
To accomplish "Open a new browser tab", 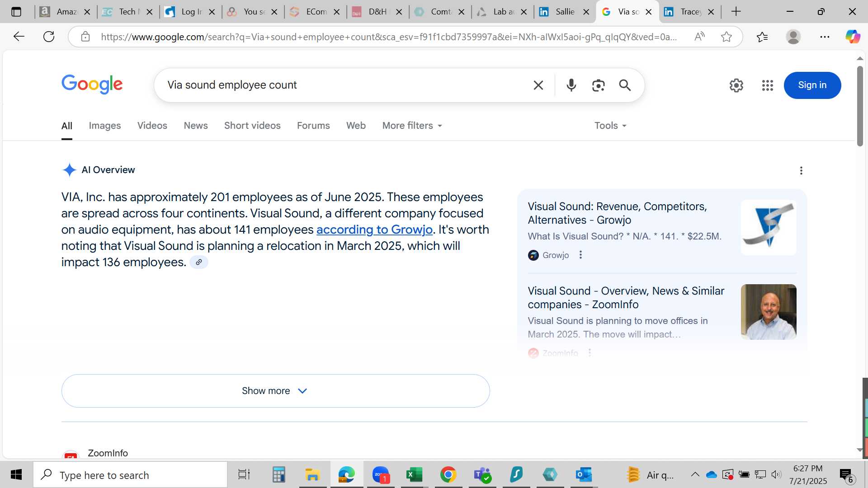I will [x=736, y=12].
